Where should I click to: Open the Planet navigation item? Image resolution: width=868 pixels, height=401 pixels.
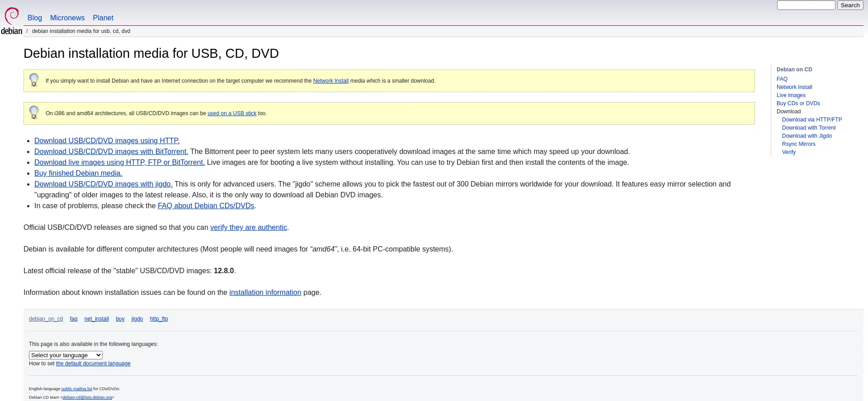click(x=103, y=18)
